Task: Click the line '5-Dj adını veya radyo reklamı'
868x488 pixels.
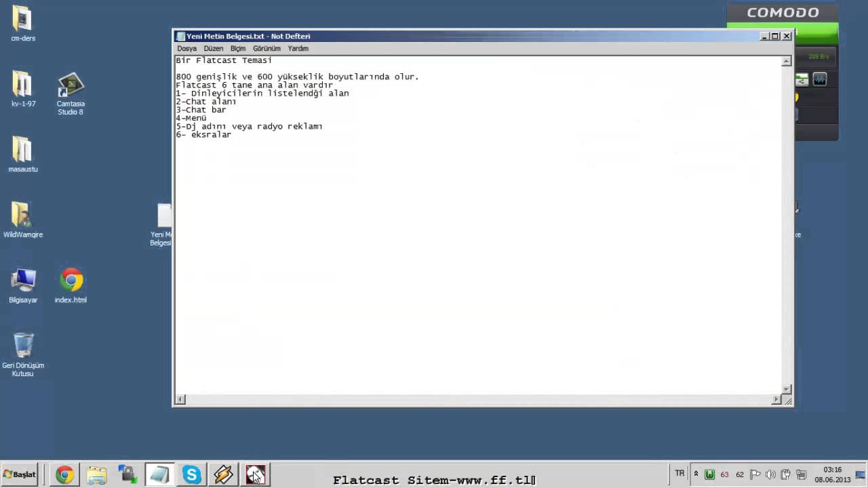Action: click(x=249, y=126)
